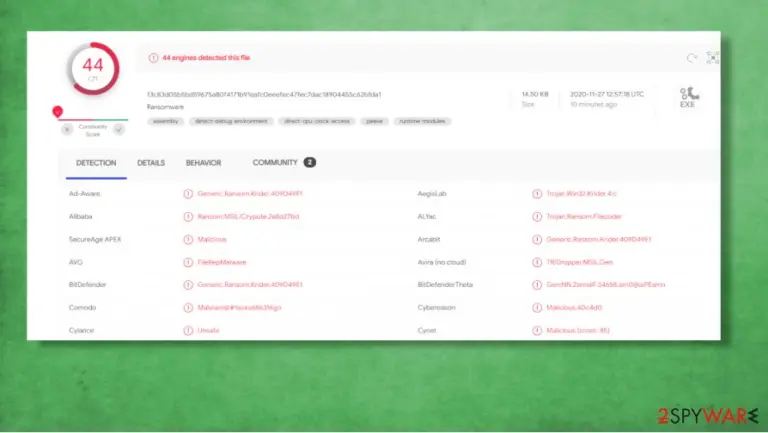Click the warning icon on SecureAge APEX row

188,240
